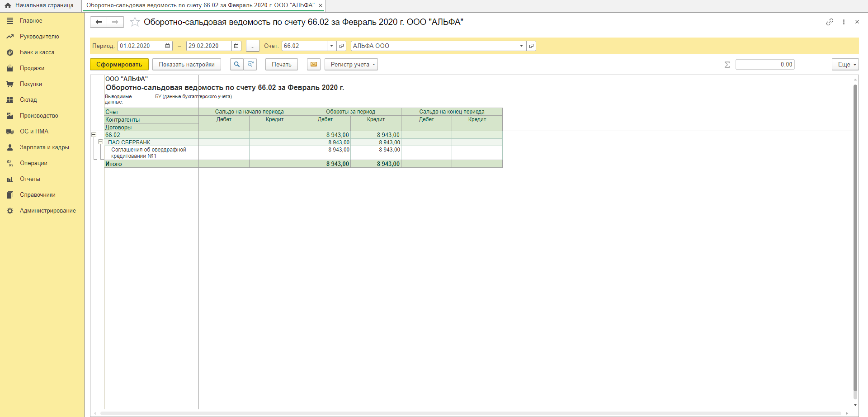Send report by email envelope icon

point(314,65)
